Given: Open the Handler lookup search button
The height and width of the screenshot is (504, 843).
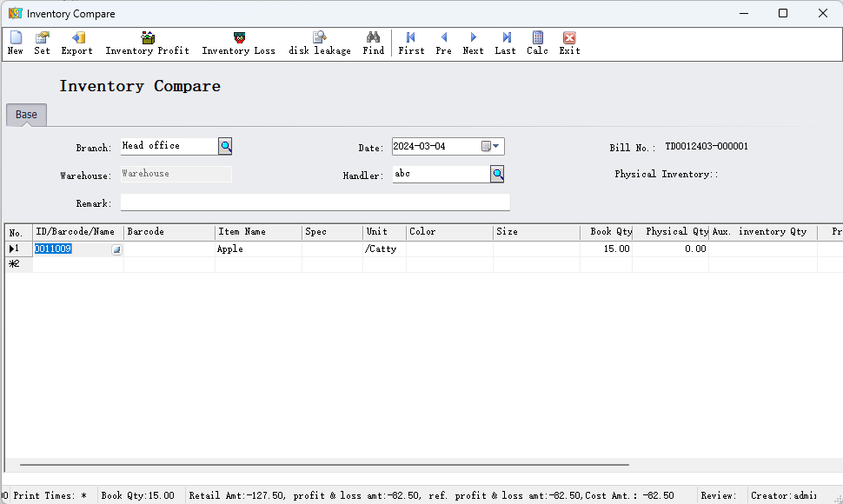Looking at the screenshot, I should (x=497, y=175).
